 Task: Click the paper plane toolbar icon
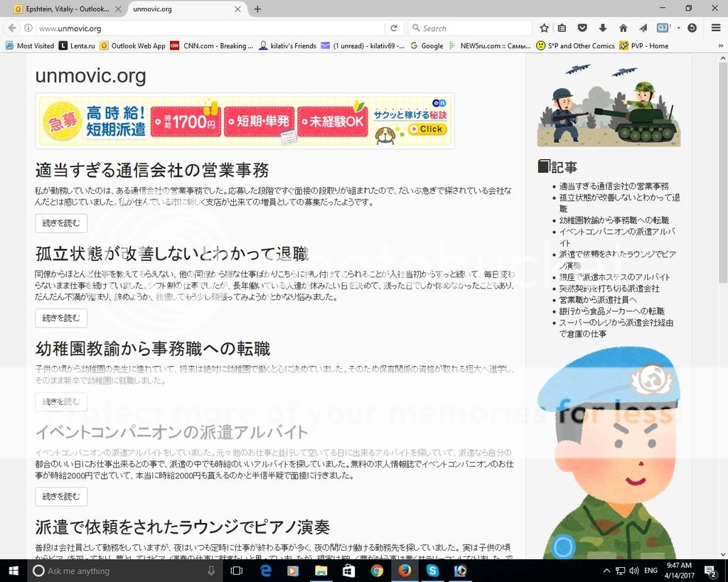[643, 28]
